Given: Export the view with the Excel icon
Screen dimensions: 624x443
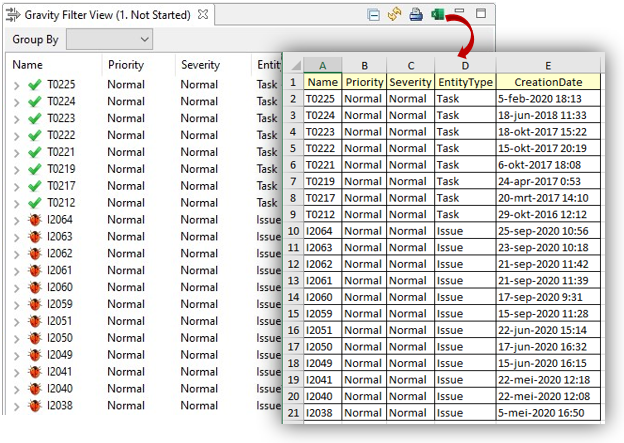Looking at the screenshot, I should coord(437,15).
